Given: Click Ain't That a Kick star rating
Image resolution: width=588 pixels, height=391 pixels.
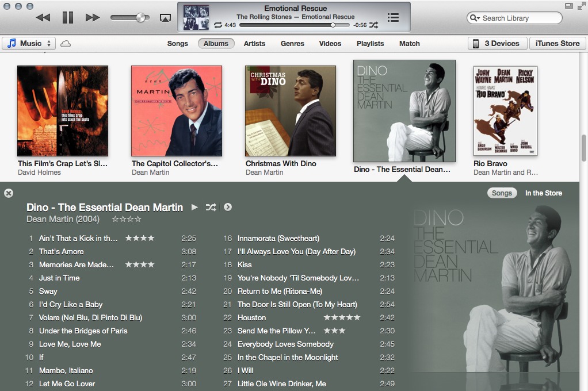Looking at the screenshot, I should click(x=139, y=238).
